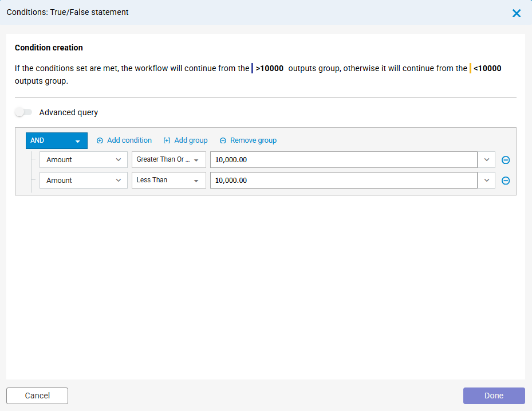Click the first 10,000.00 value field
The image size is (532, 411).
pos(344,159)
